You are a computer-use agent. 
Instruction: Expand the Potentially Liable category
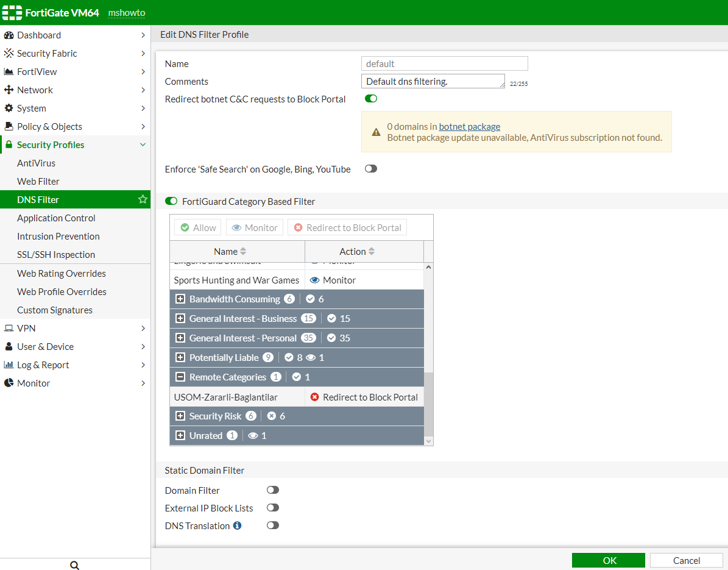pyautogui.click(x=180, y=358)
